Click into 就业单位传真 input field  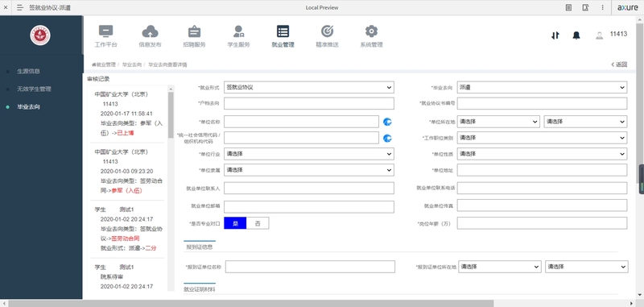pos(542,205)
